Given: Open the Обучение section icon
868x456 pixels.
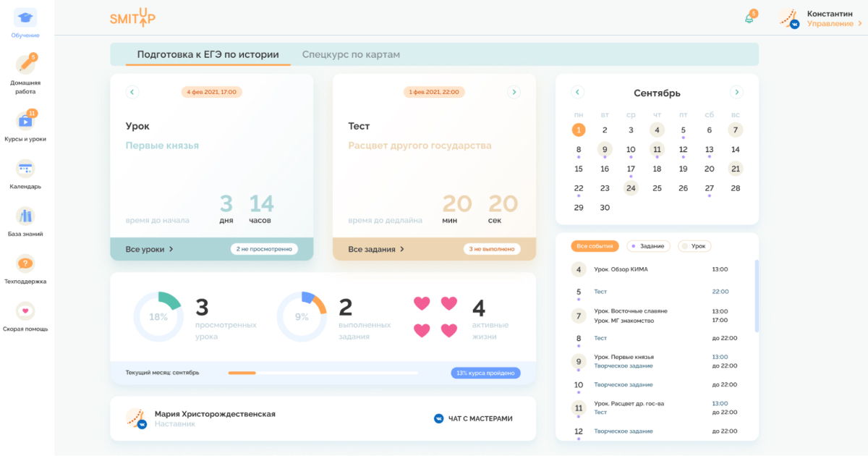Looking at the screenshot, I should click(x=25, y=18).
